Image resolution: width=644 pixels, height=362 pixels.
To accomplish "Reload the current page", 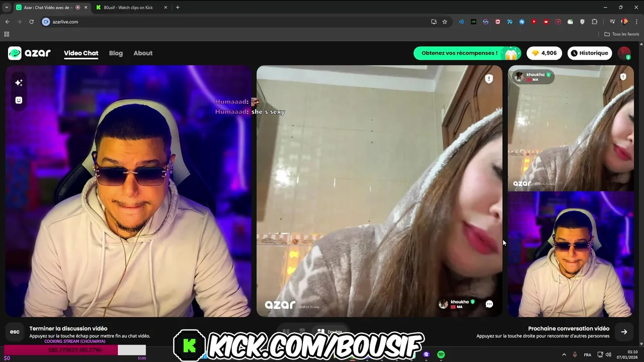I will tap(31, 22).
